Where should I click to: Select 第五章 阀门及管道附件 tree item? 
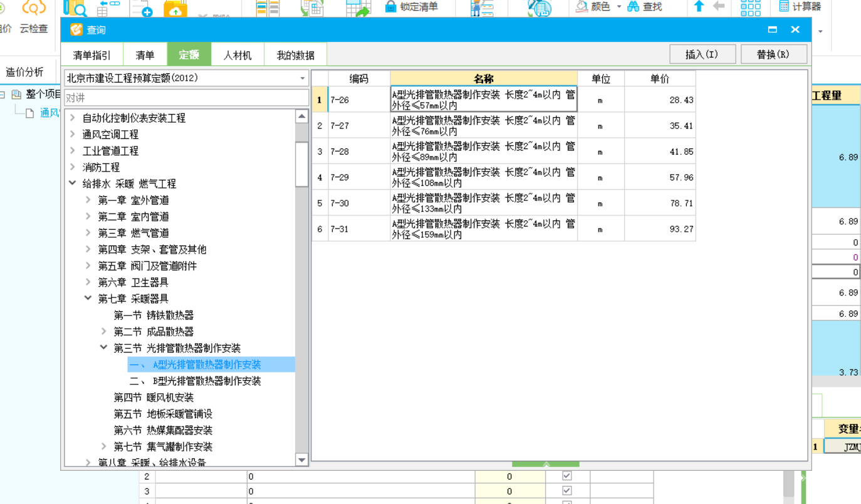coord(147,265)
